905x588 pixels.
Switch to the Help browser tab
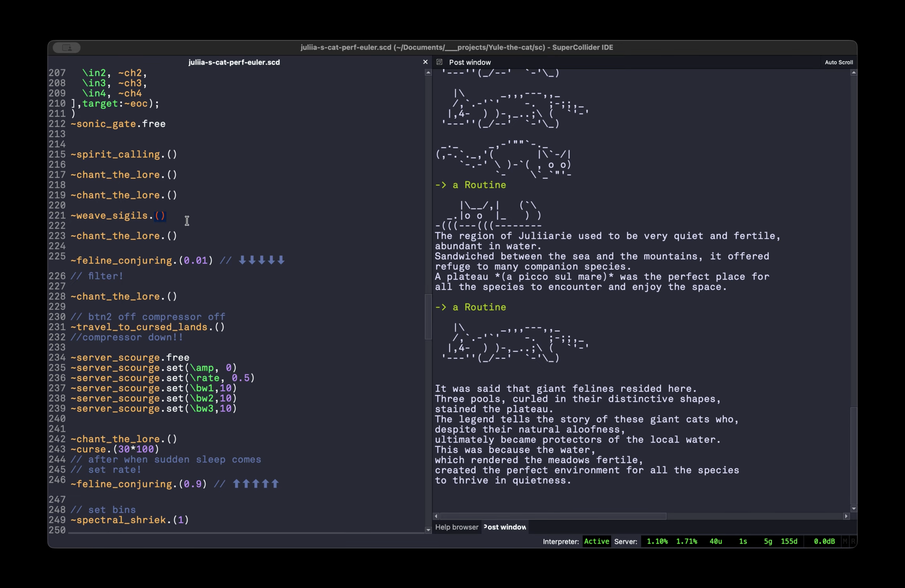tap(456, 527)
